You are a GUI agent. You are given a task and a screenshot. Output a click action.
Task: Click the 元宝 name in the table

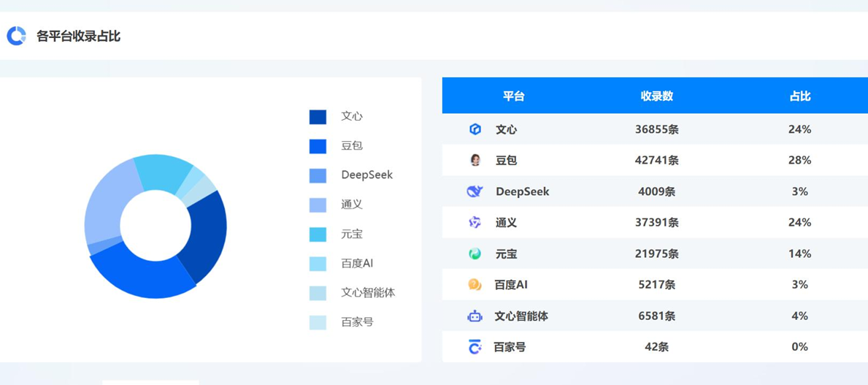[x=506, y=254]
